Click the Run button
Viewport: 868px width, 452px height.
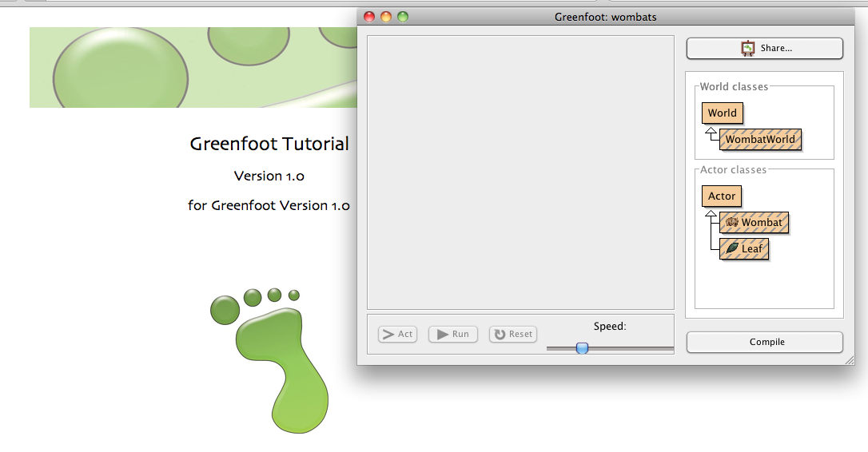(x=453, y=334)
